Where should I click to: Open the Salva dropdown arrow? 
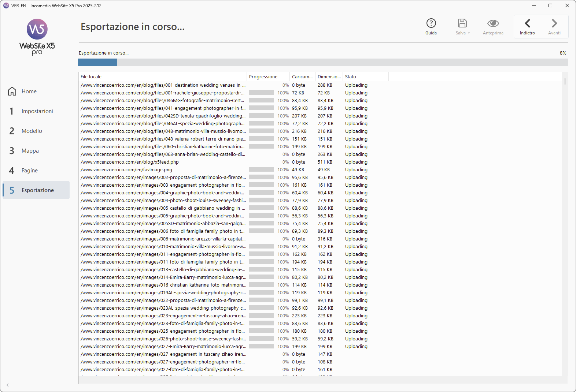point(469,33)
